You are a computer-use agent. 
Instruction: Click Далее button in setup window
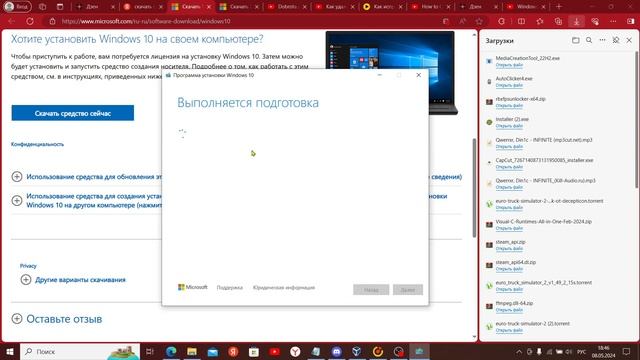(408, 289)
